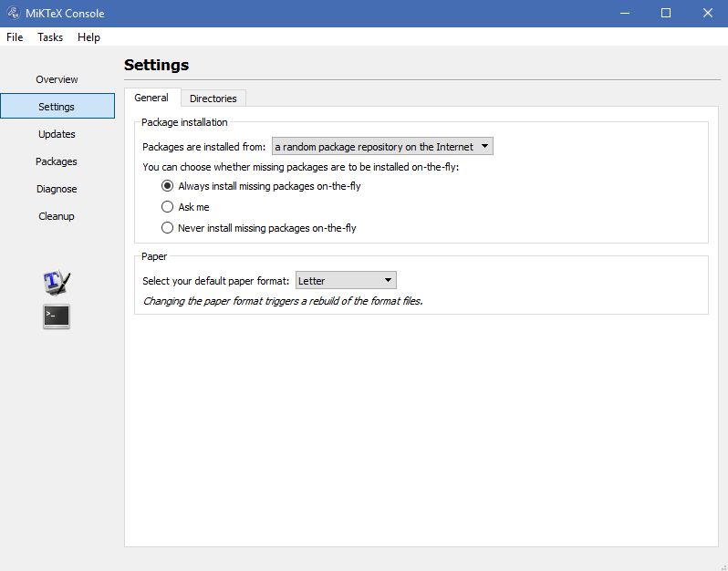Select Always install missing packages on-the-fly

click(x=261, y=186)
